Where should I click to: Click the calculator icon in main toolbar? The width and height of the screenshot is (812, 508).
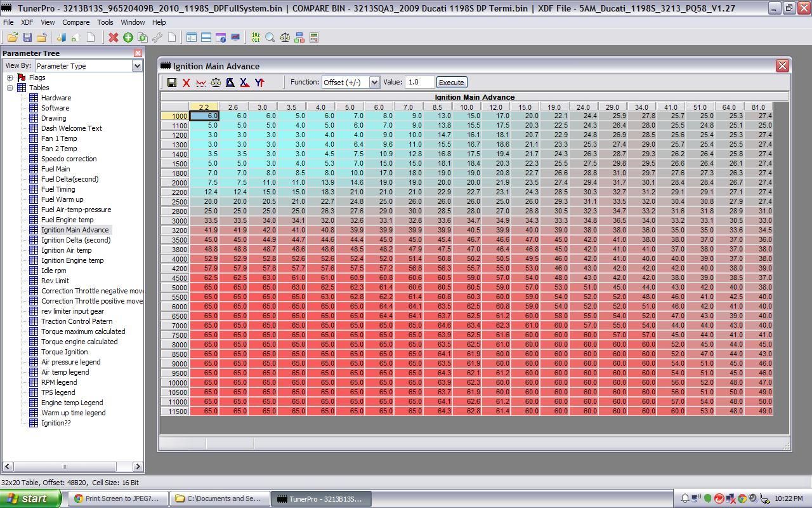[x=313, y=37]
